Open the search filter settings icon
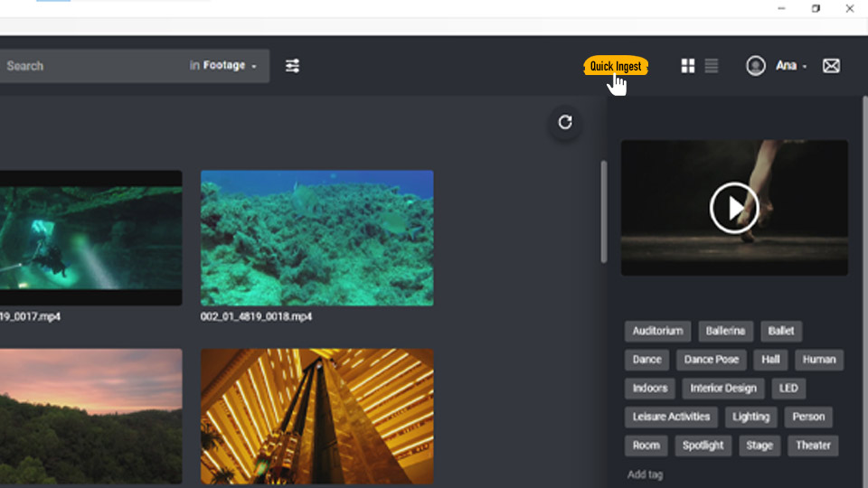This screenshot has width=868, height=488. 292,66
